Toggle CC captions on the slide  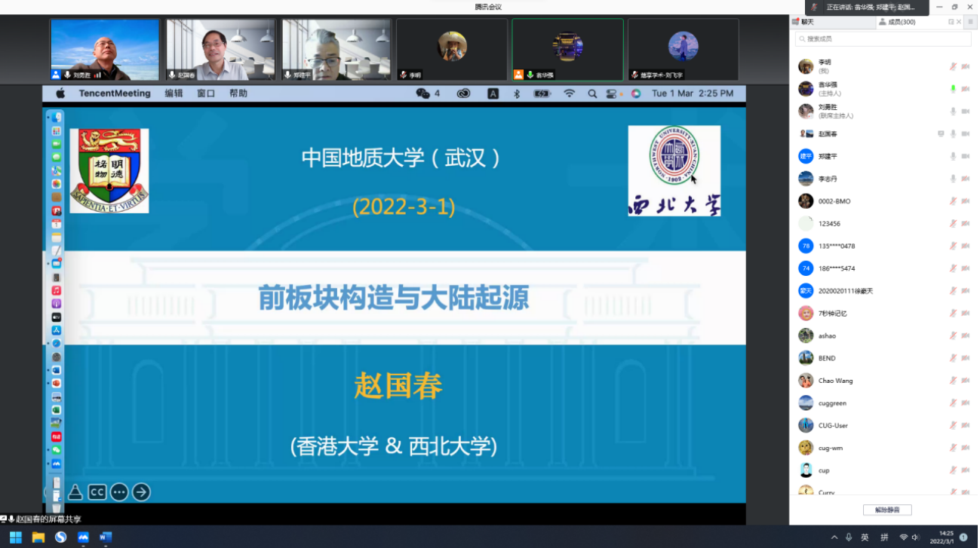pos(97,492)
